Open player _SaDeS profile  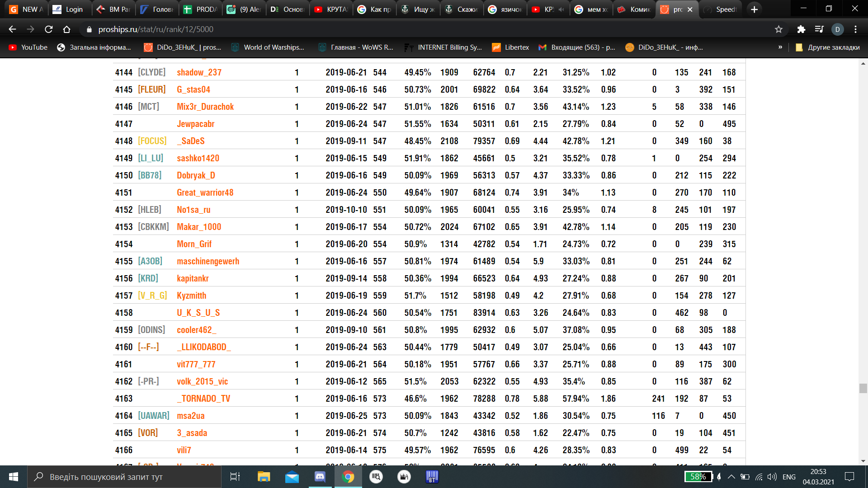[x=190, y=141]
